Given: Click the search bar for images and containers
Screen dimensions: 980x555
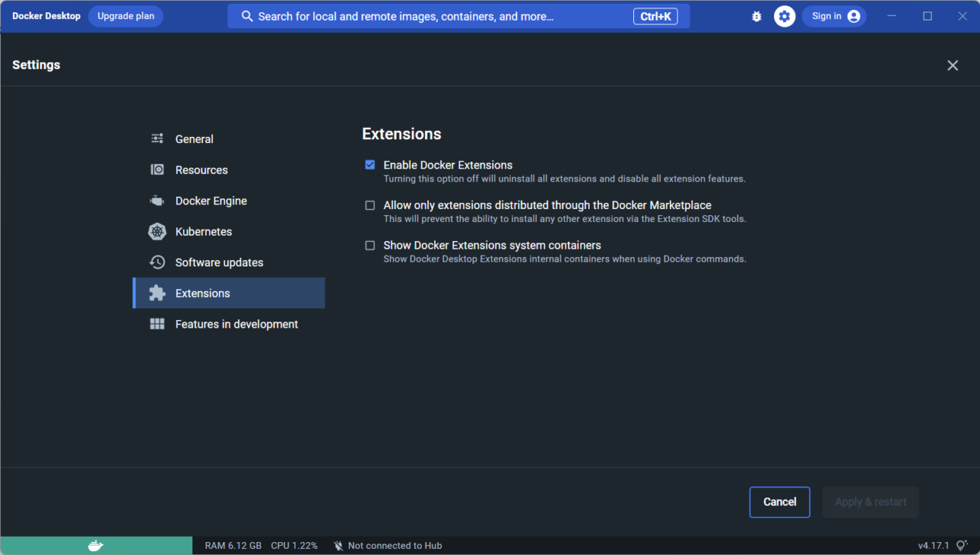Looking at the screenshot, I should [458, 15].
